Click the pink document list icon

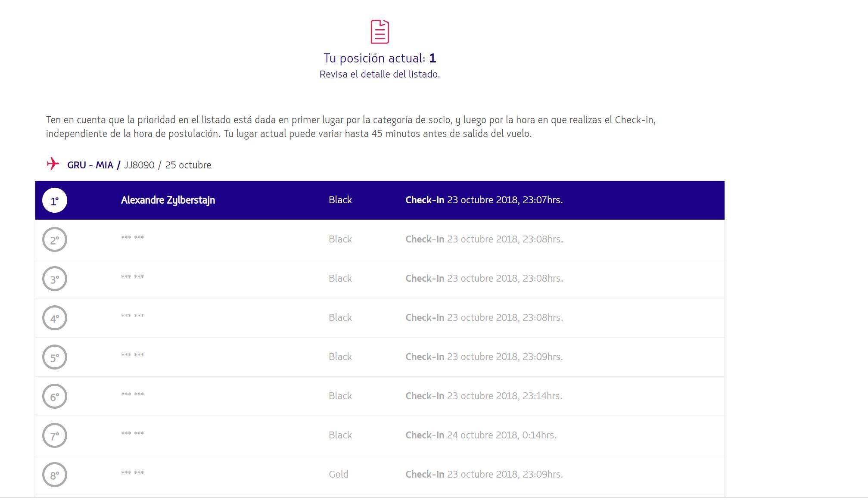tap(380, 31)
